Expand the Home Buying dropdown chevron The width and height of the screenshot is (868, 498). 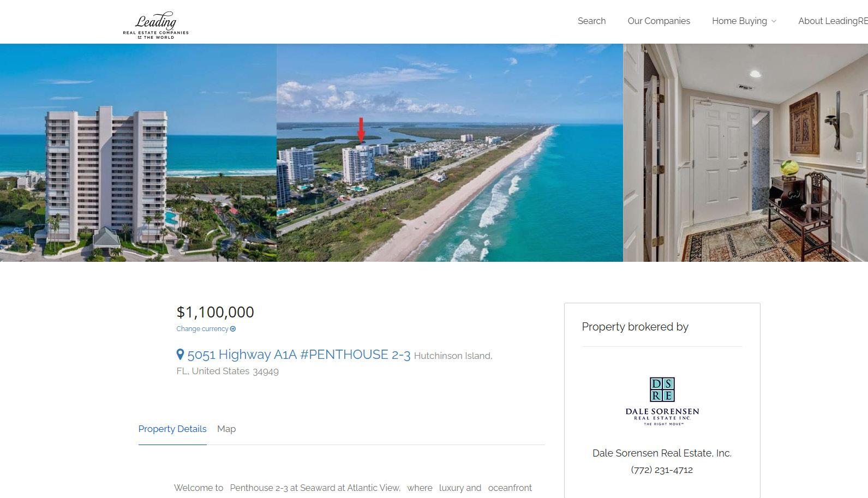pos(774,21)
